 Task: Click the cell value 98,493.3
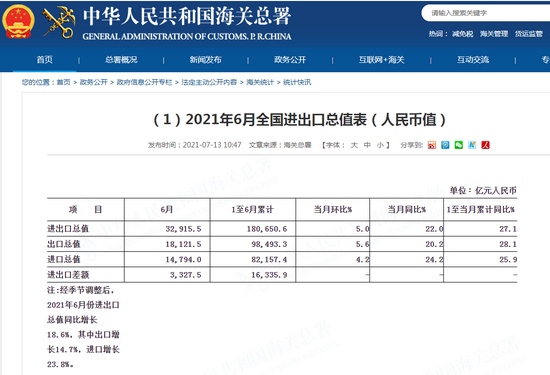[269, 244]
